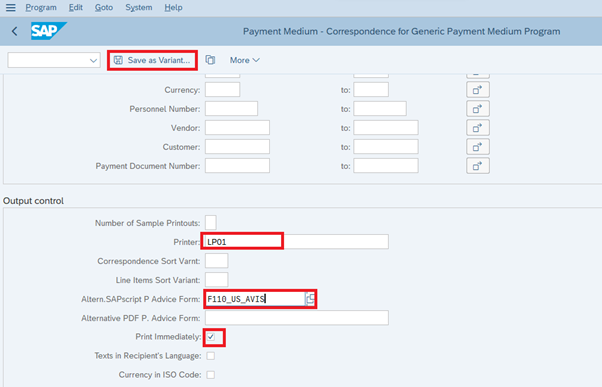This screenshot has height=387, width=602.
Task: Open the command field dropdown
Action: click(x=93, y=60)
